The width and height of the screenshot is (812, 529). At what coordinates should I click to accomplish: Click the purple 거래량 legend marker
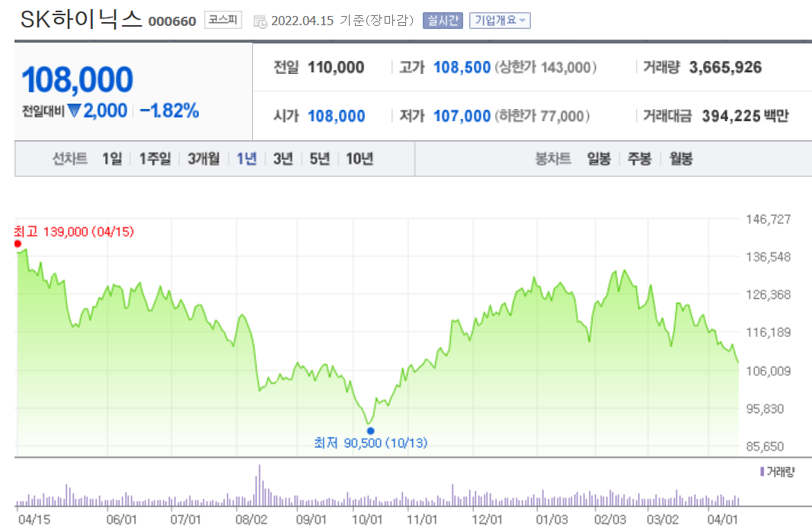pos(762,472)
